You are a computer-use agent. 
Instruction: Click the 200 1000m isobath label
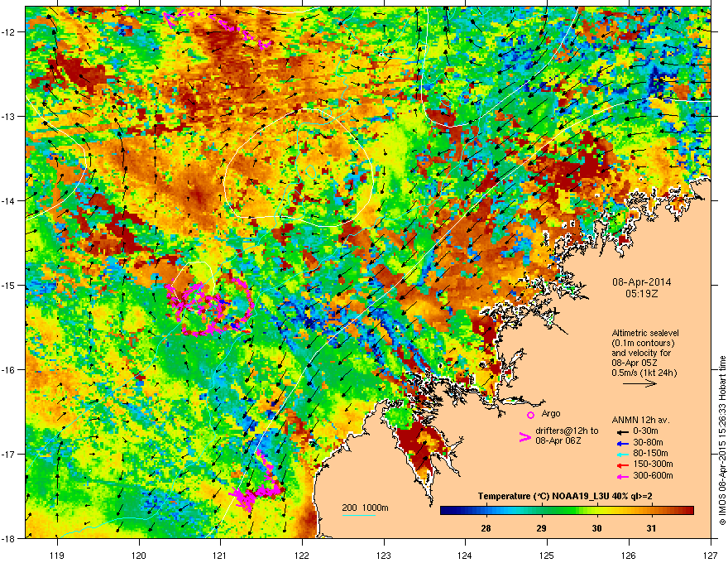point(366,508)
